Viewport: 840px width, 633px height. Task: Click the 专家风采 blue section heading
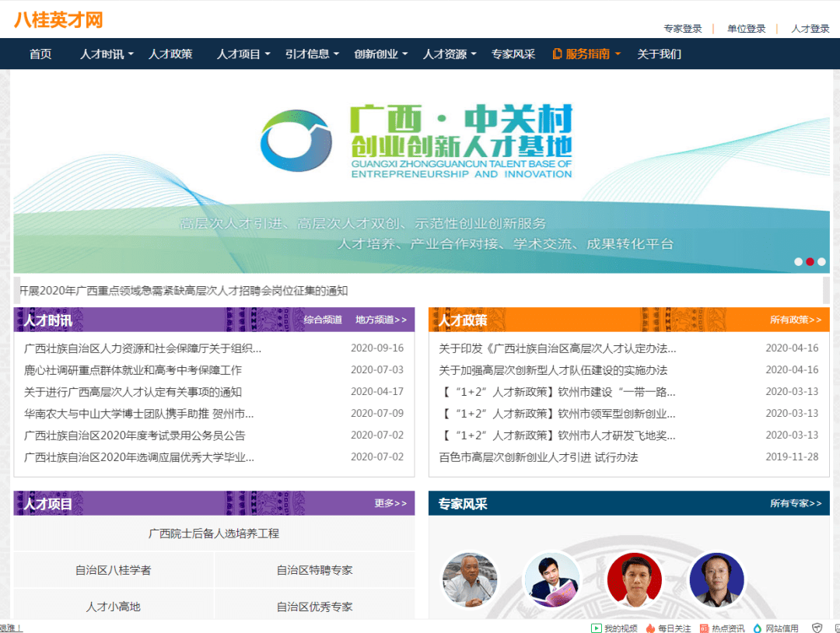pyautogui.click(x=463, y=504)
